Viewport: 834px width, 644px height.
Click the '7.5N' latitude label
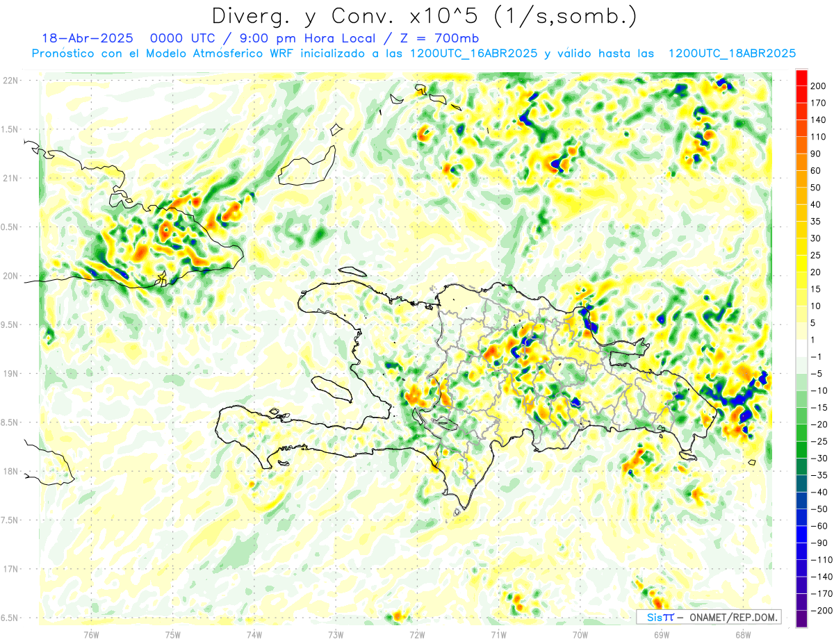10,520
